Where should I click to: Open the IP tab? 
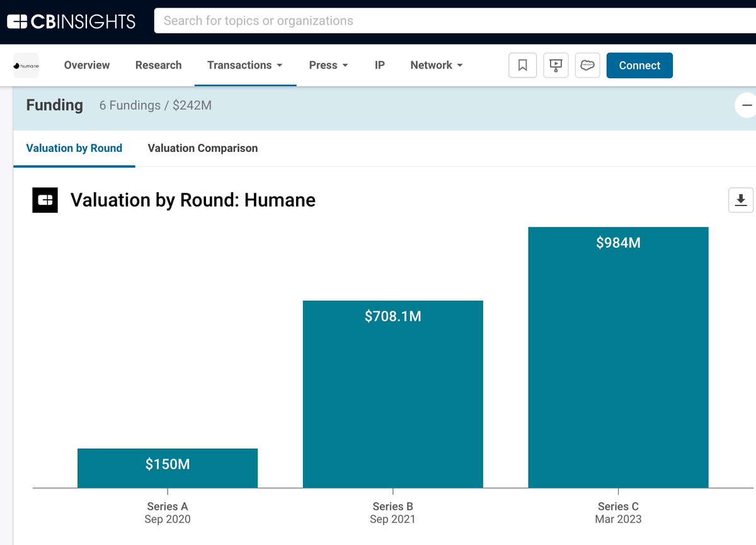pos(380,66)
